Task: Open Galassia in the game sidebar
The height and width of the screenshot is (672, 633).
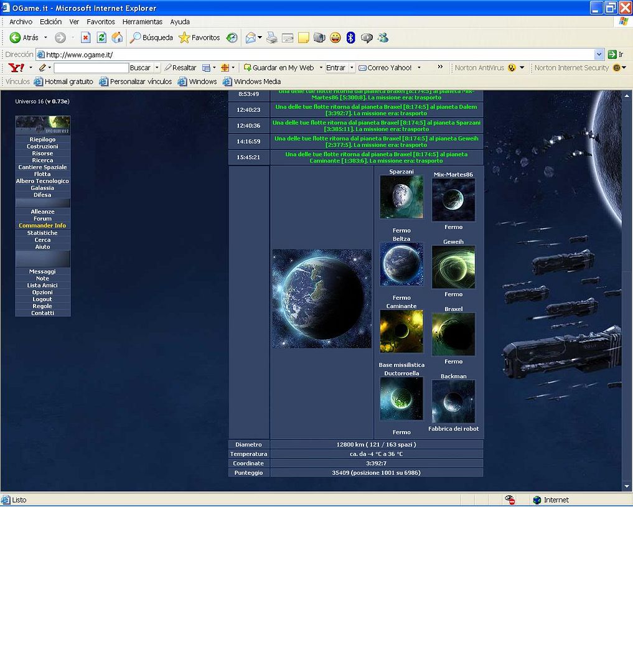Action: [x=42, y=188]
